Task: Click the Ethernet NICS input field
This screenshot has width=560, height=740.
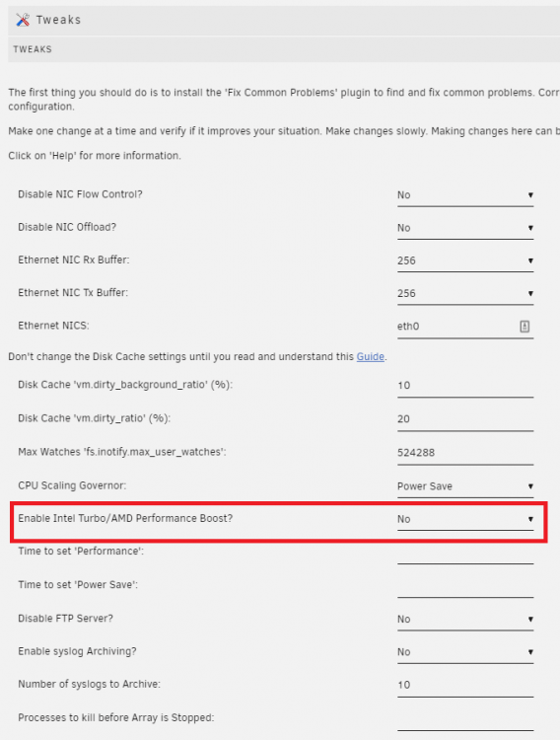Action: 465,327
